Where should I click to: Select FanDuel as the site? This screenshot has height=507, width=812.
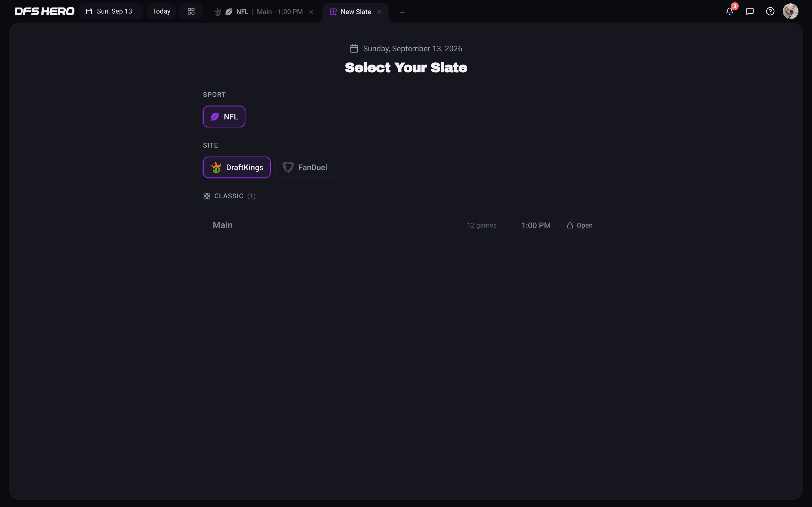(304, 167)
